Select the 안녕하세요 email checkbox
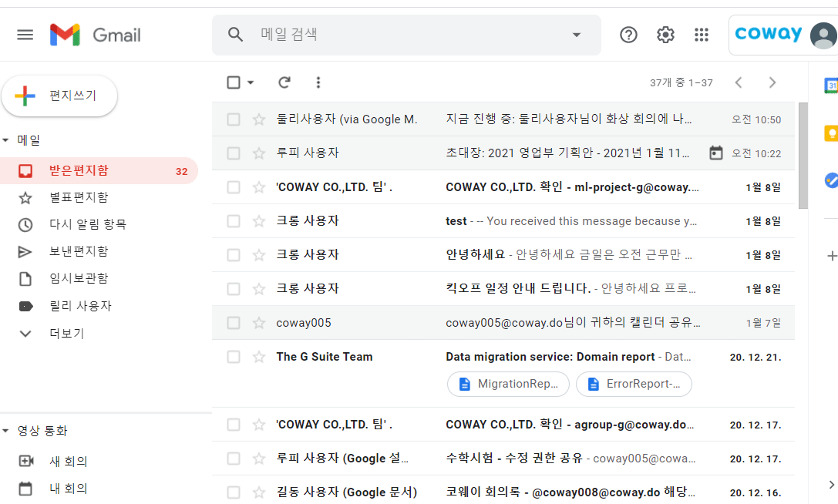 pyautogui.click(x=234, y=255)
